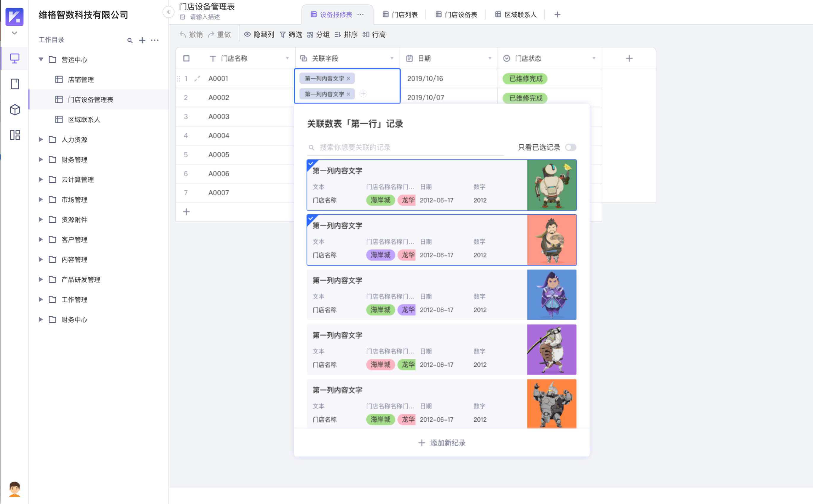
Task: Click add-link plus icon in cell
Action: tap(363, 94)
